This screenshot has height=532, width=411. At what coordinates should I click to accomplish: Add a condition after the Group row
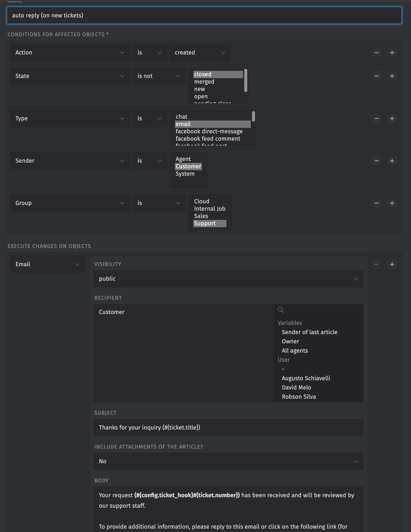point(392,203)
